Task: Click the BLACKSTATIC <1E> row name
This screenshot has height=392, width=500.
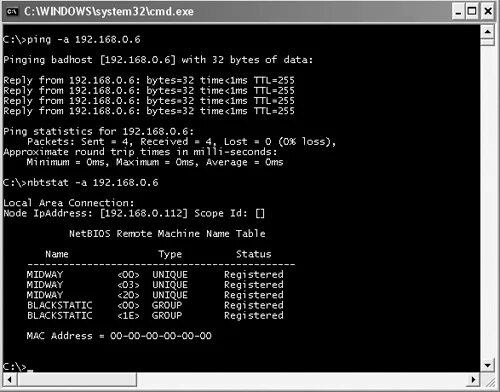Action: [x=60, y=316]
